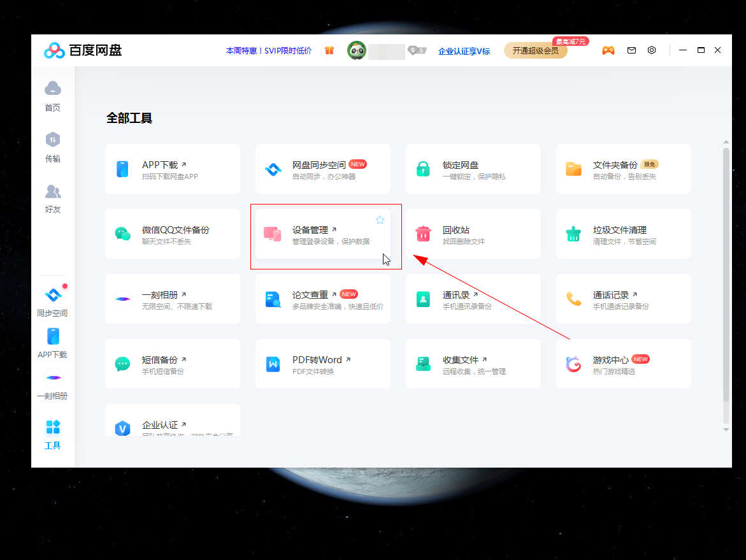Image resolution: width=746 pixels, height=560 pixels.
Task: Click the gift box icon in header
Action: pyautogui.click(x=329, y=50)
